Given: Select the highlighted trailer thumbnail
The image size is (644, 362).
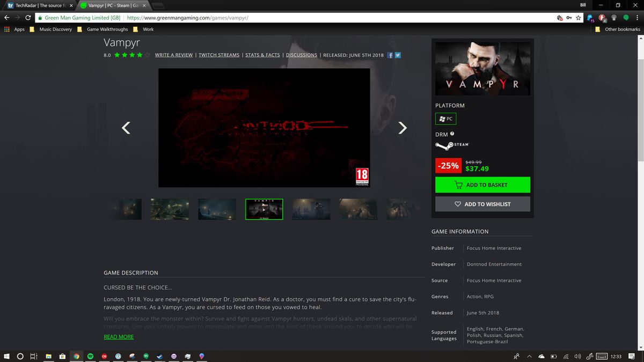Looking at the screenshot, I should coord(264,209).
